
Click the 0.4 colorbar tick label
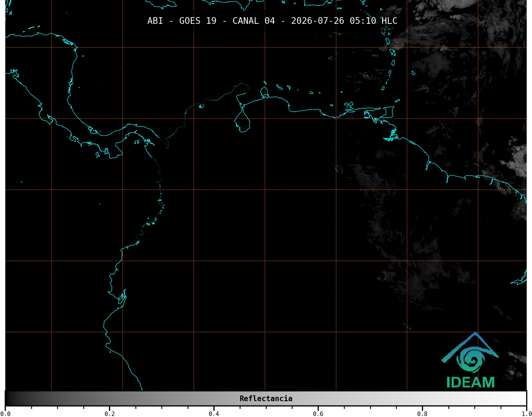(x=214, y=414)
